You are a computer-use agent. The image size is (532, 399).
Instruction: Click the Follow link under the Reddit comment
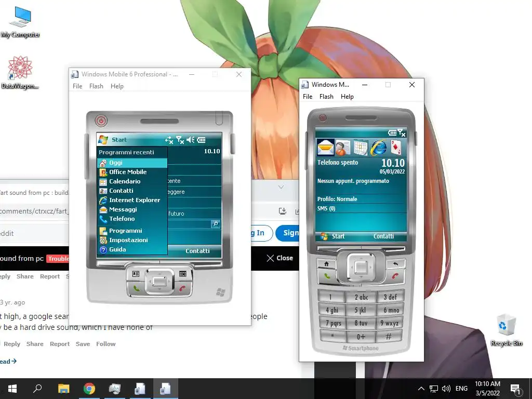pyautogui.click(x=106, y=344)
